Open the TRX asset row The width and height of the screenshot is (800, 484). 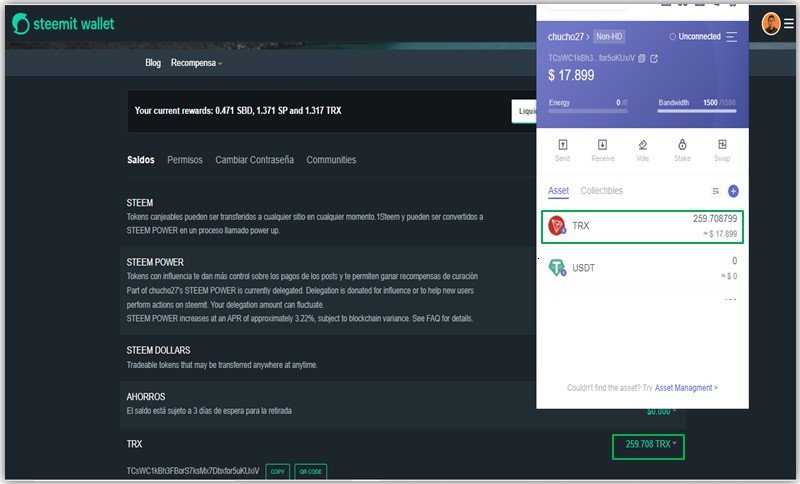click(642, 226)
